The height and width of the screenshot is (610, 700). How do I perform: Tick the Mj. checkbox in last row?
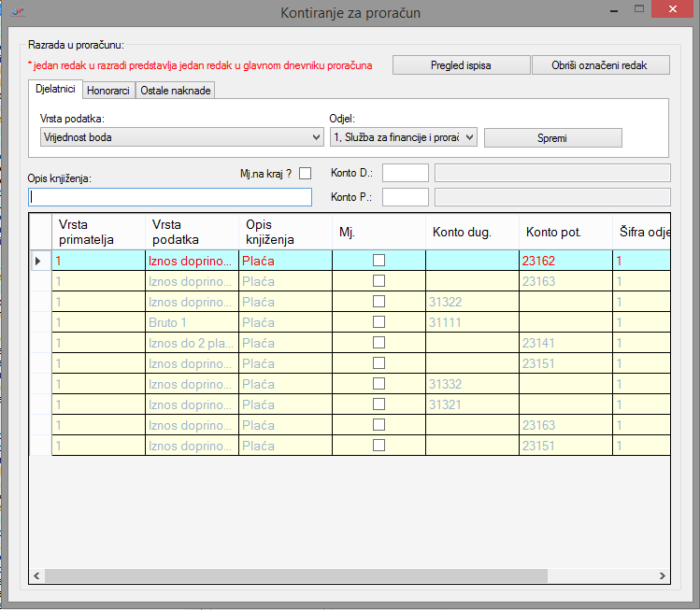pos(379,446)
